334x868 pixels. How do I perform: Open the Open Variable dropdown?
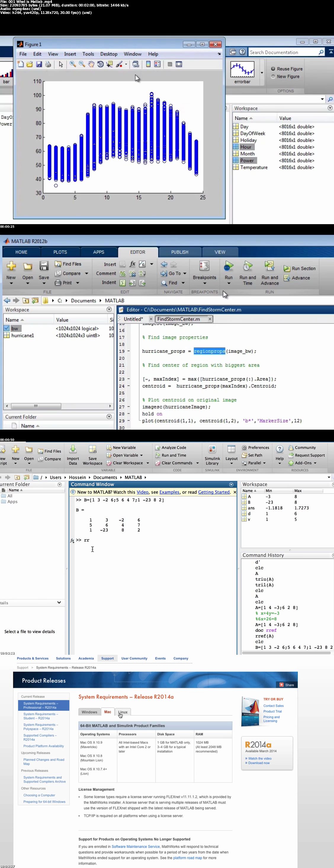(x=141, y=455)
